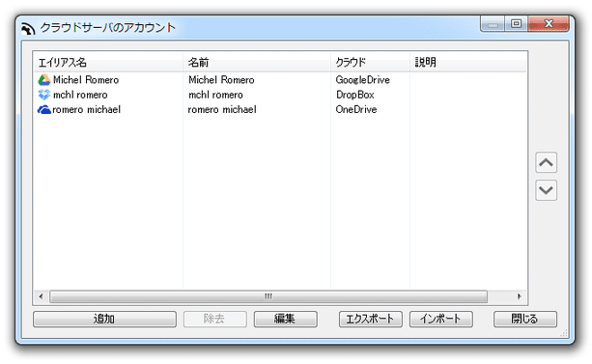The width and height of the screenshot is (592, 364).
Task: Click romero michael in the 名前 column
Action: [x=222, y=109]
